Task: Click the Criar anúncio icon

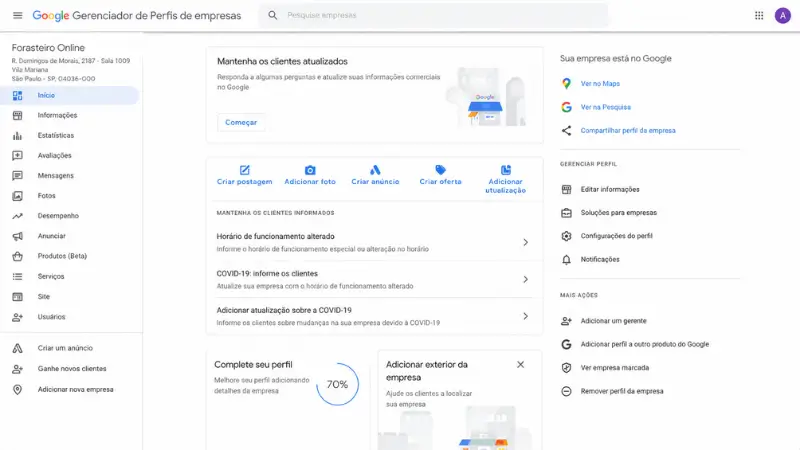Action: pyautogui.click(x=375, y=170)
